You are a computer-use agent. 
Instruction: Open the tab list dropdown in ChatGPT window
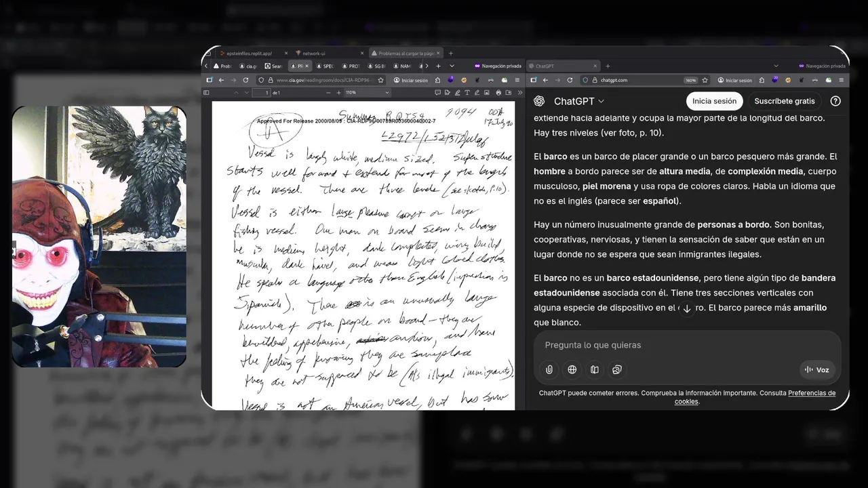(776, 66)
